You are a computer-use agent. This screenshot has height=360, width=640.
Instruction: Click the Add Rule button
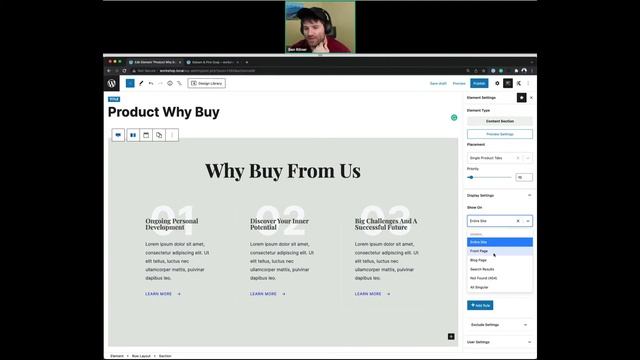(x=480, y=305)
